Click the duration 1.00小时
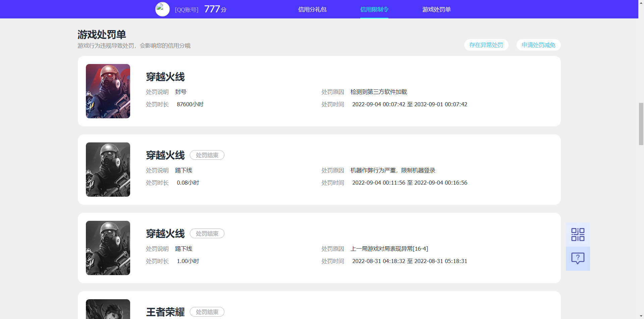 188,261
